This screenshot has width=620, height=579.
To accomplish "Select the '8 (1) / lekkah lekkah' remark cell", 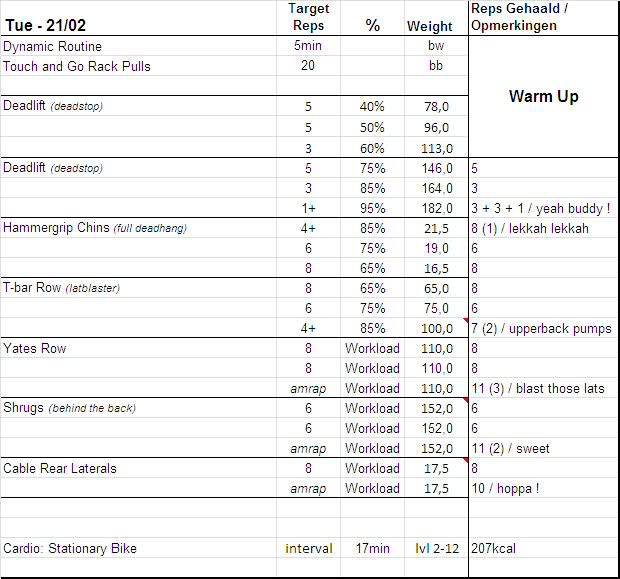I will 530,228.
